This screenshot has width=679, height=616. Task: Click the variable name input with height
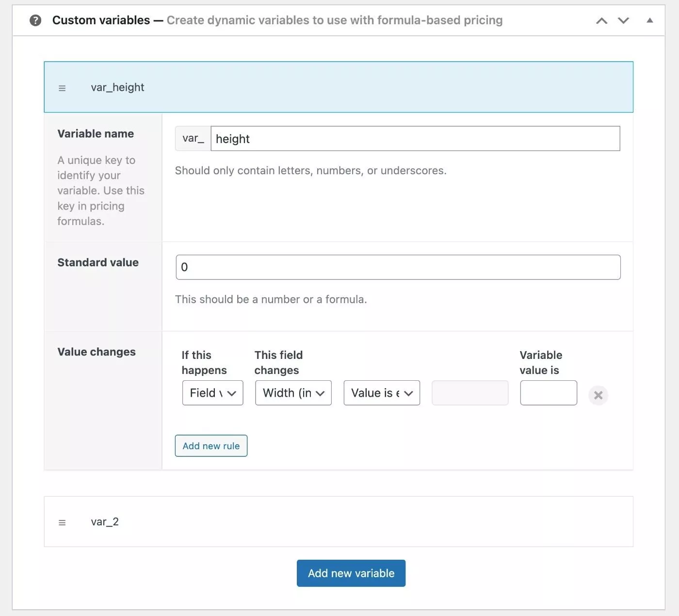(415, 139)
